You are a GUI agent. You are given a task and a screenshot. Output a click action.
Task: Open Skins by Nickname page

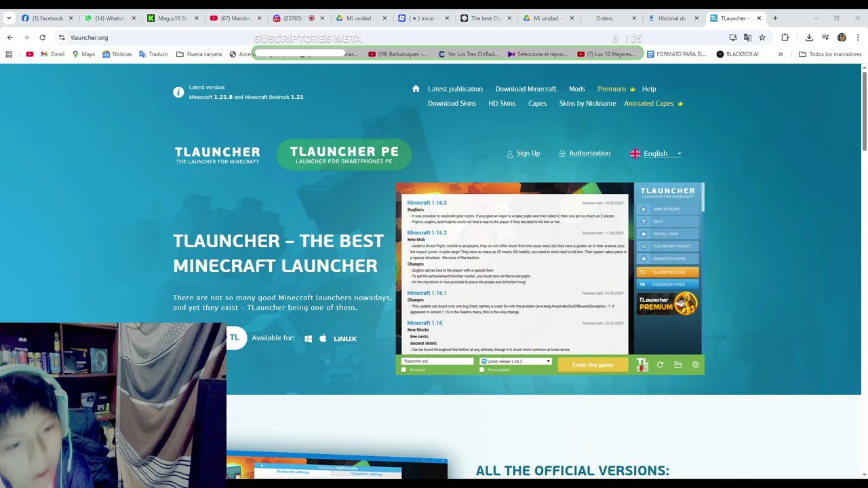tap(587, 104)
